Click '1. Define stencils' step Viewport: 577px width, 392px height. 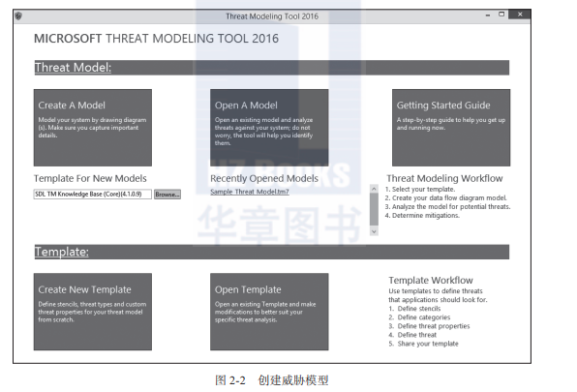point(414,309)
